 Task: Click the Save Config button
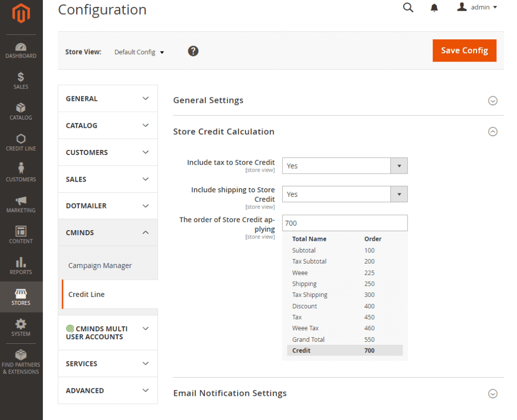(464, 50)
